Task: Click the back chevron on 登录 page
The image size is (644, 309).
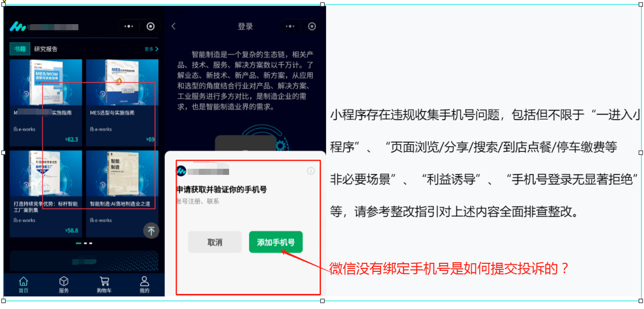Action: (173, 26)
